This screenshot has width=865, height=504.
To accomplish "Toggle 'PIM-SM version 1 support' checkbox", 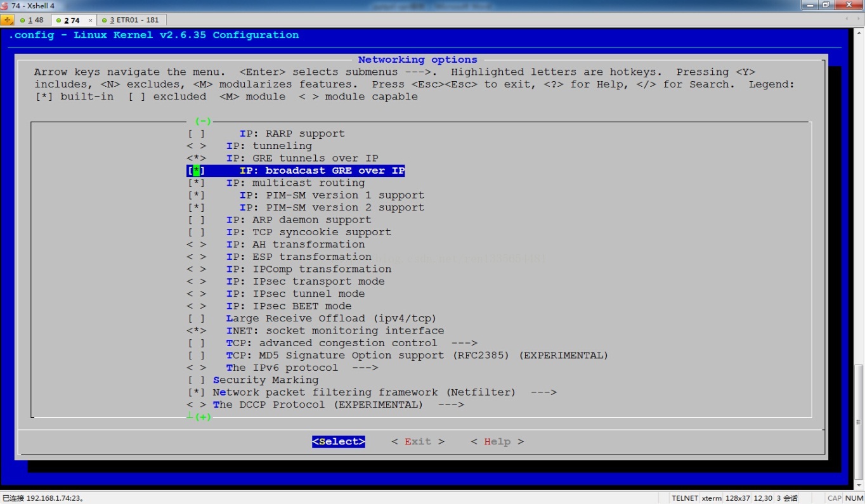I will point(197,195).
